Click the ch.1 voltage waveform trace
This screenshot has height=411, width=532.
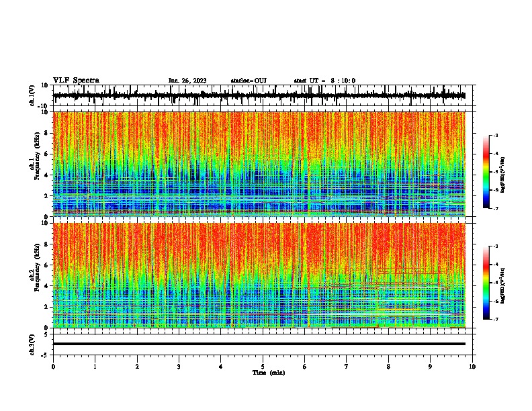click(259, 95)
